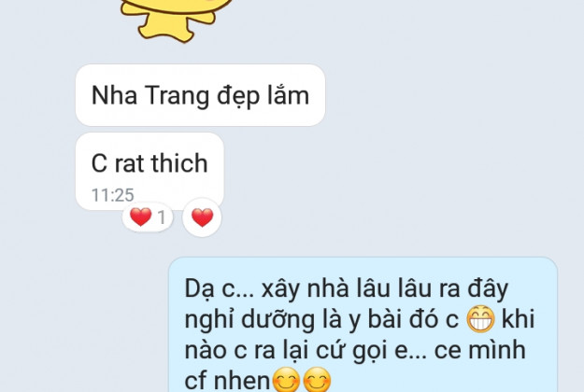Click the 11:25 message timestamp
The height and width of the screenshot is (392, 584).
(x=113, y=195)
